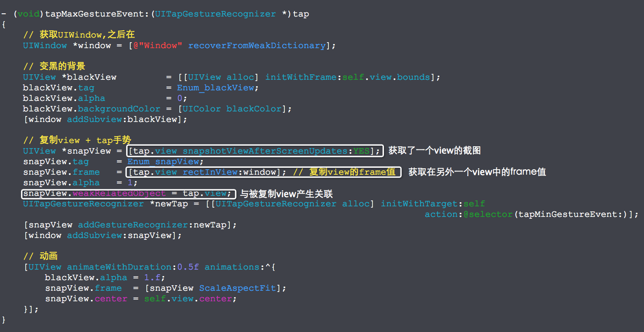Click snapshotViewAfterScreenUpdates: method
644x332 pixels.
(268, 151)
